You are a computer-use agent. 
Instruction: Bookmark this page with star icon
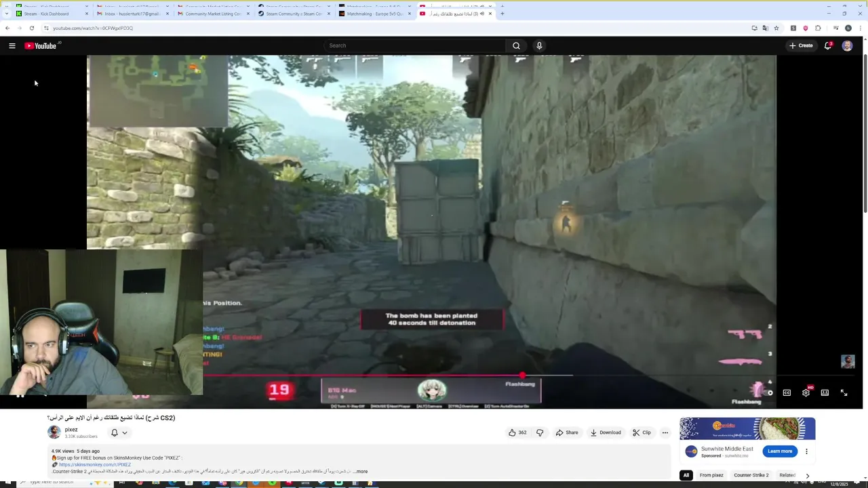click(776, 28)
